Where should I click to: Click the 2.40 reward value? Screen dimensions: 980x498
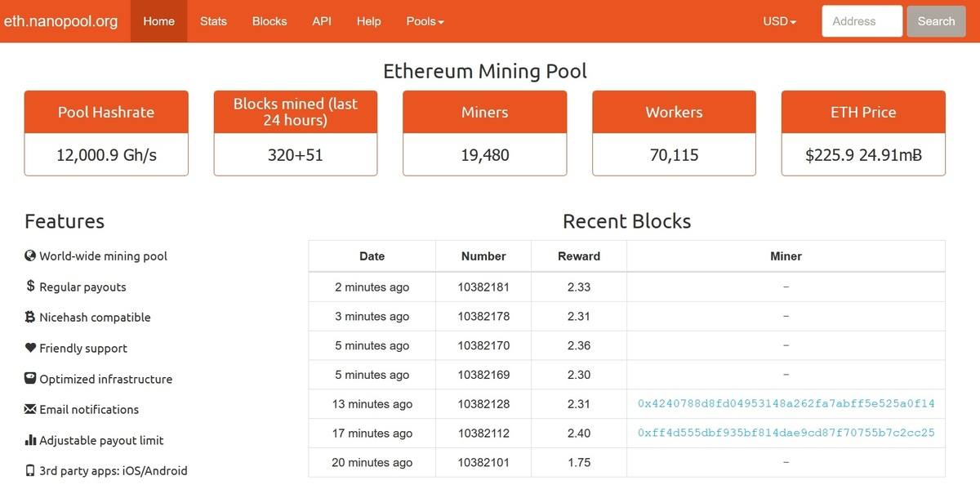click(x=579, y=434)
